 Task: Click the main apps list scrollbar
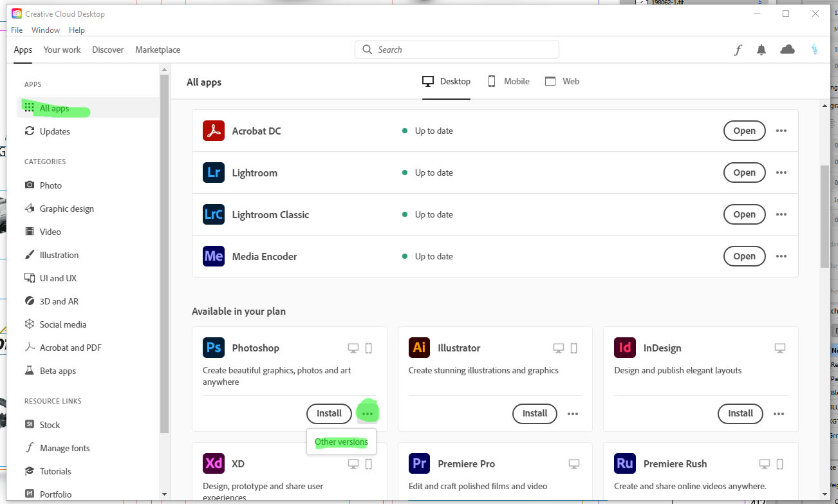click(x=824, y=216)
